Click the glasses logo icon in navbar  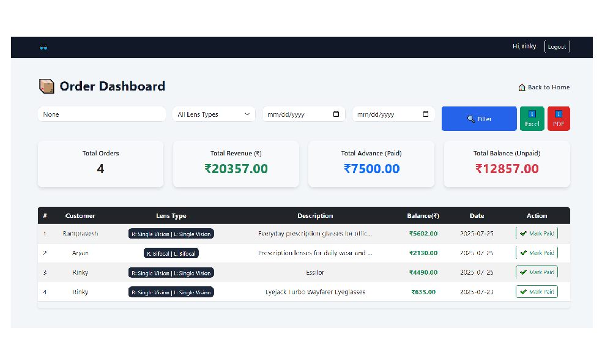43,47
